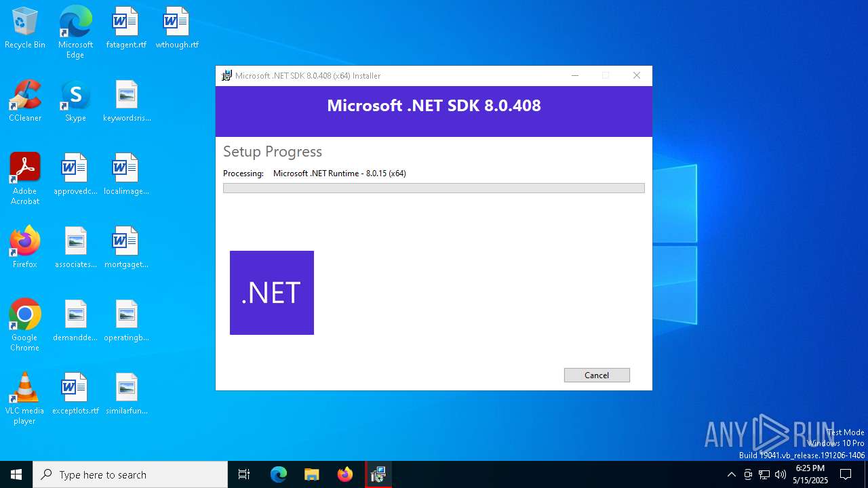
Task: Click installer title bar icon
Action: coord(226,75)
